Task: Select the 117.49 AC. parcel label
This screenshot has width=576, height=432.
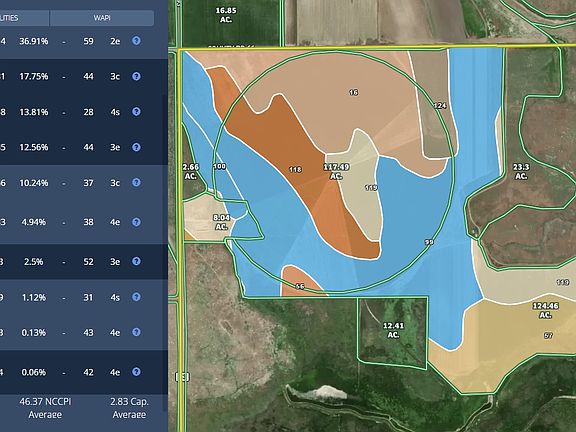Action: [336, 172]
